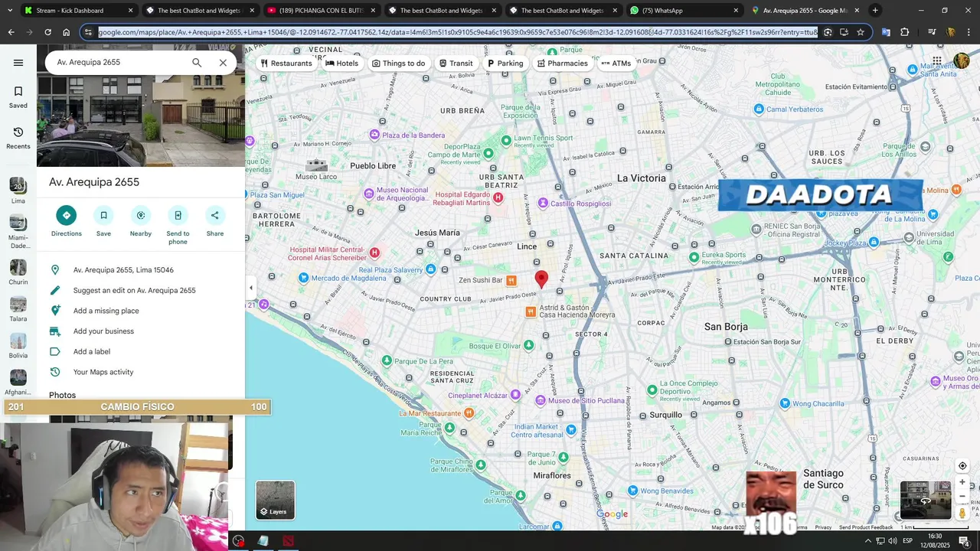Click the search magnifier icon in Maps
The width and height of the screenshot is (980, 551).
pyautogui.click(x=197, y=63)
